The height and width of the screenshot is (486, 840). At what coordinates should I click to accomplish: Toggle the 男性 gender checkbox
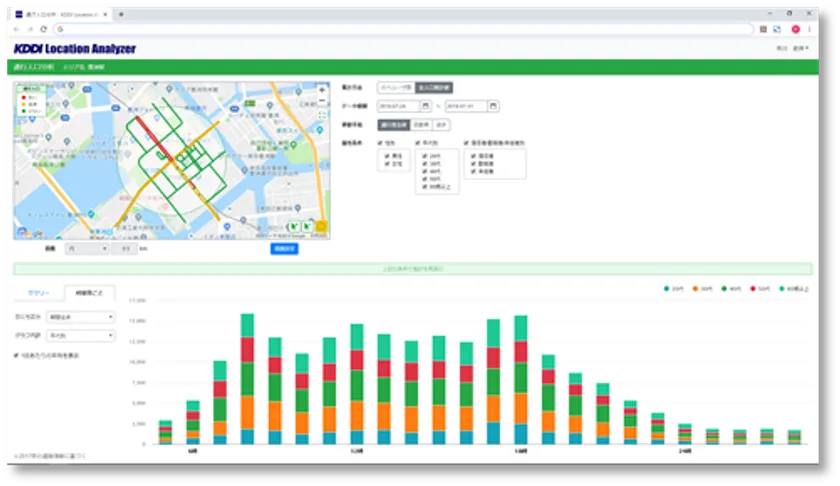point(384,157)
